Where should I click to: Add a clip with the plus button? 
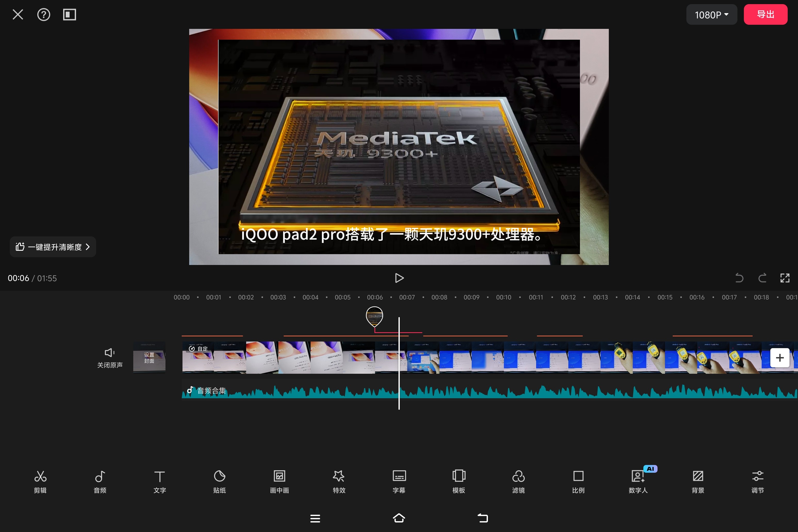click(x=780, y=358)
